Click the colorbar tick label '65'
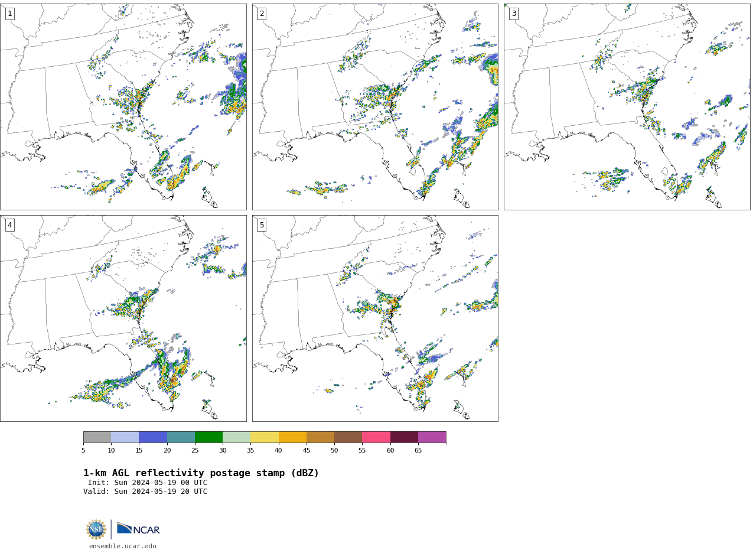Screen dimensions: 756x553 click(418, 451)
